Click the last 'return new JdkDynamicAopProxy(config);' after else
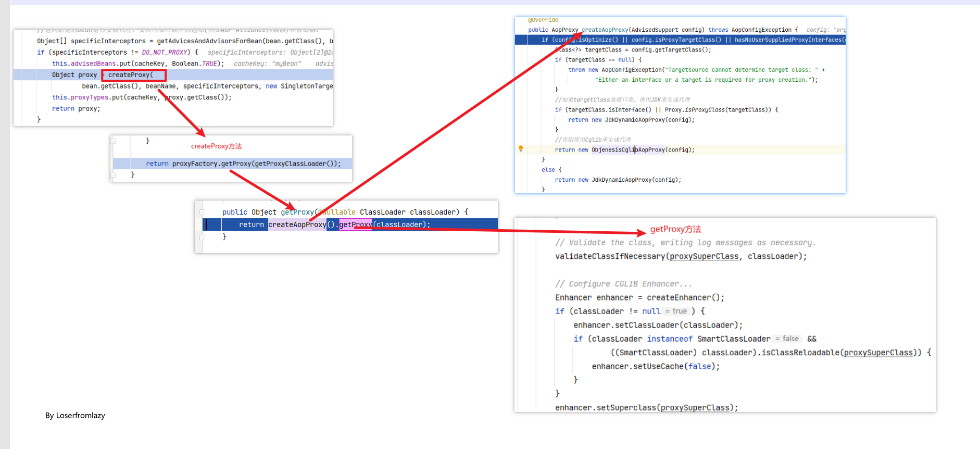Viewport: 980px width, 449px height. tap(618, 180)
